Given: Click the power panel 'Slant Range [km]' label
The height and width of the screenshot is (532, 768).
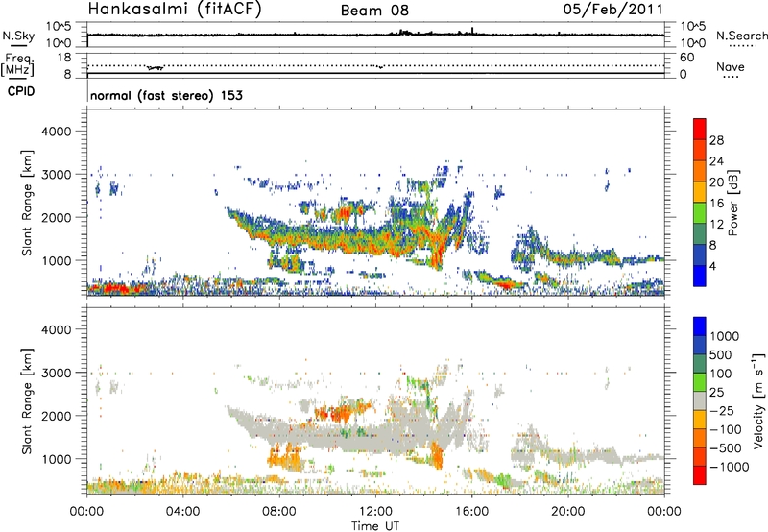Looking at the screenshot, I should (27, 203).
